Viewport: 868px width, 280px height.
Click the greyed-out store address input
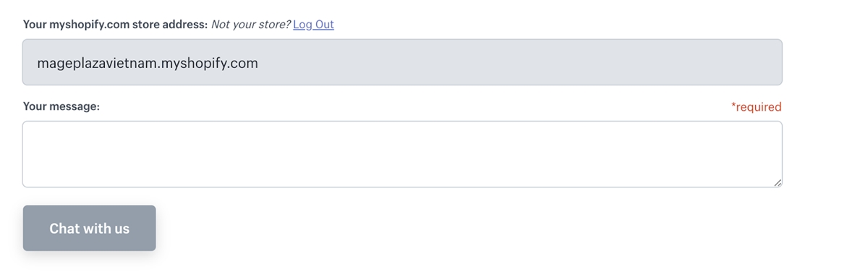click(402, 62)
